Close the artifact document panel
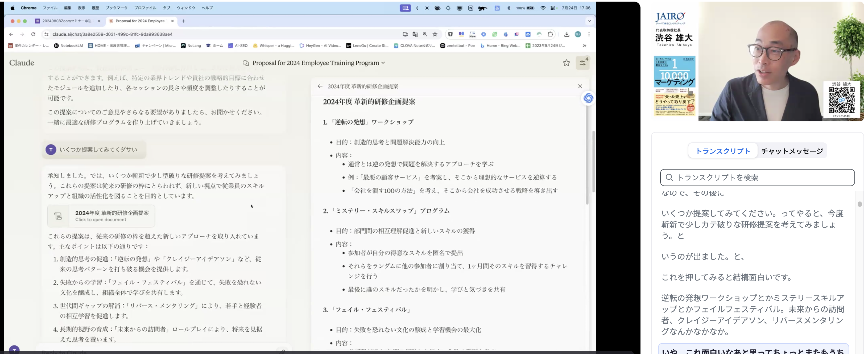Screen dimensions: 868x354 tap(580, 86)
